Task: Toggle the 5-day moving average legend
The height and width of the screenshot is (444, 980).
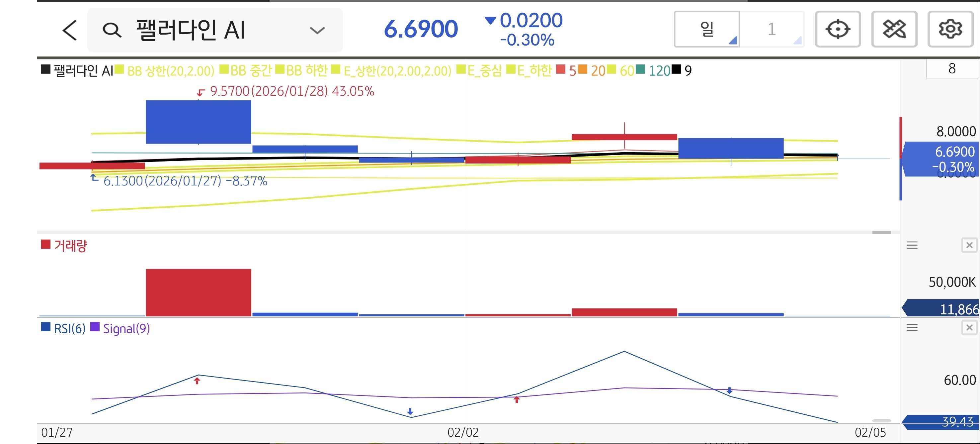Action: (x=572, y=70)
